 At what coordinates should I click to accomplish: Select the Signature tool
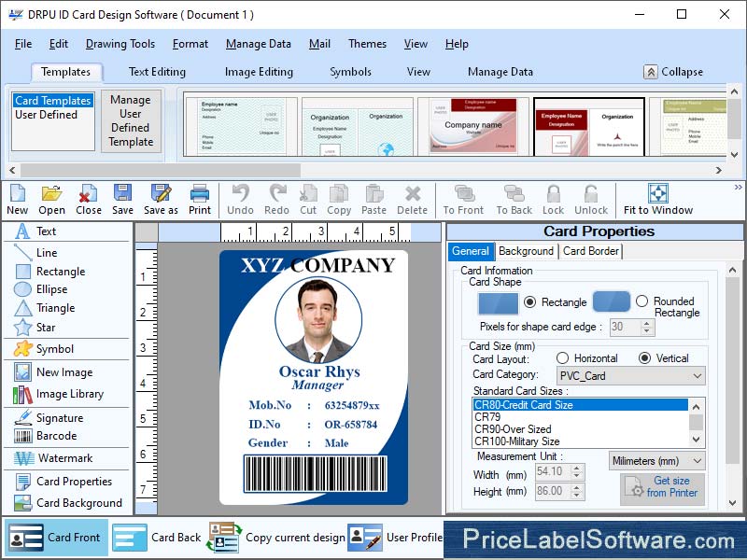pyautogui.click(x=61, y=417)
